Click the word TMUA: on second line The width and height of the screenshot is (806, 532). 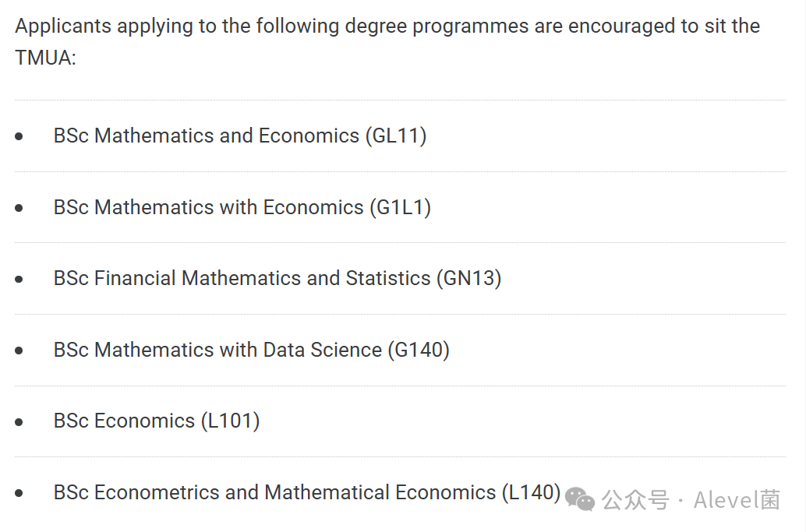tap(46, 58)
